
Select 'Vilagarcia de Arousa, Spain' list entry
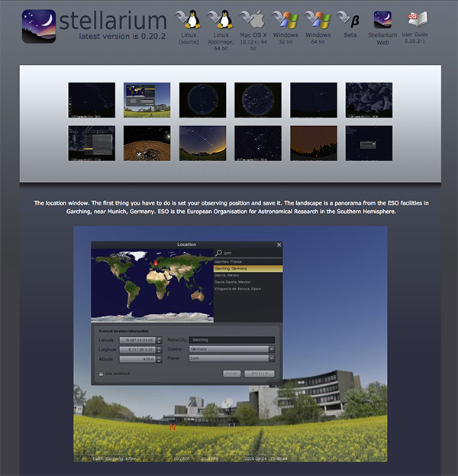pyautogui.click(x=248, y=289)
